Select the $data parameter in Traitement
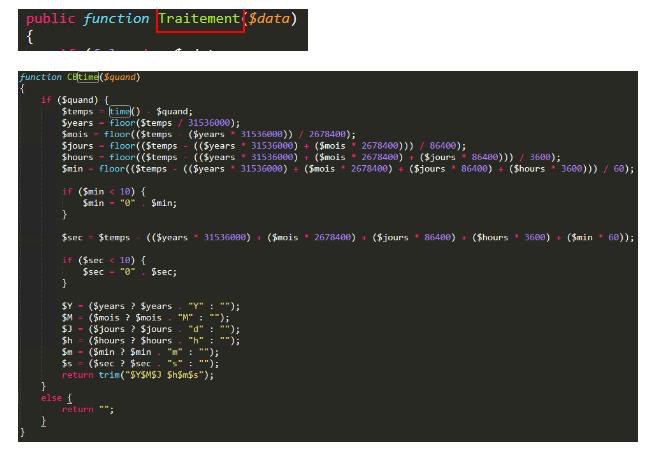 pyautogui.click(x=269, y=19)
